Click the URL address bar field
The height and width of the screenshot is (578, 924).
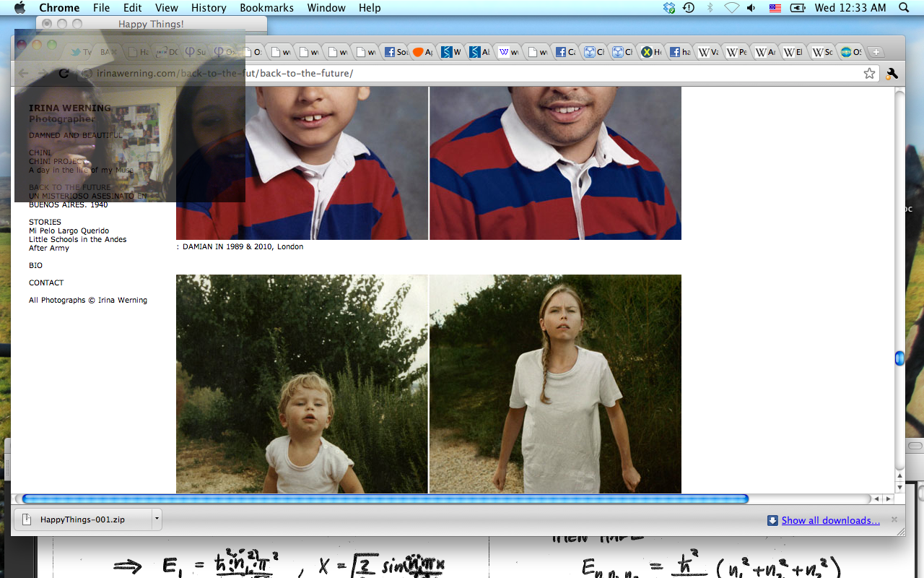[469, 73]
